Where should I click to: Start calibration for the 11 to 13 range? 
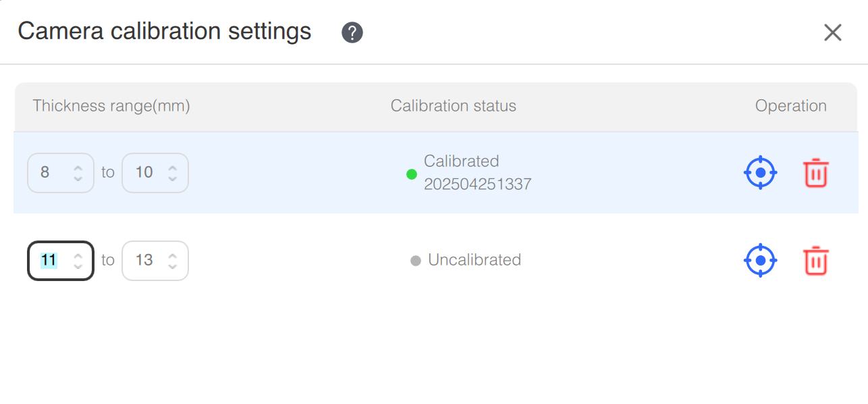761,260
